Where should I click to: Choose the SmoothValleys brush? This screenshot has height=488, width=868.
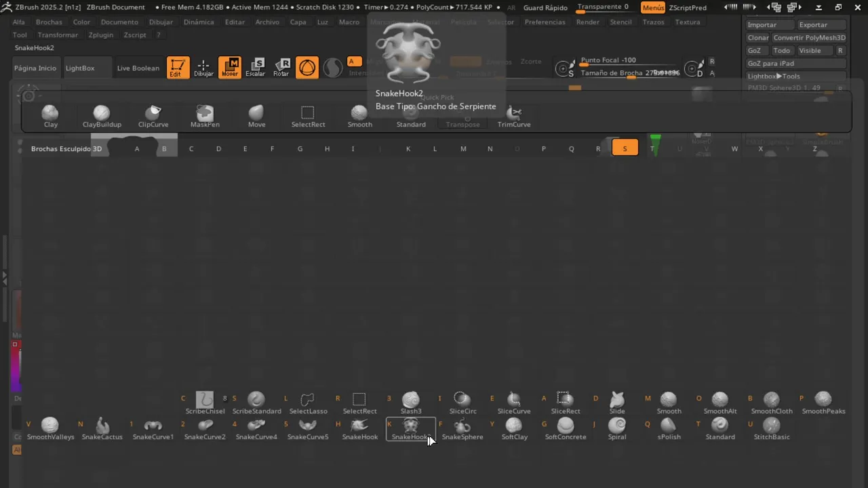(x=50, y=429)
